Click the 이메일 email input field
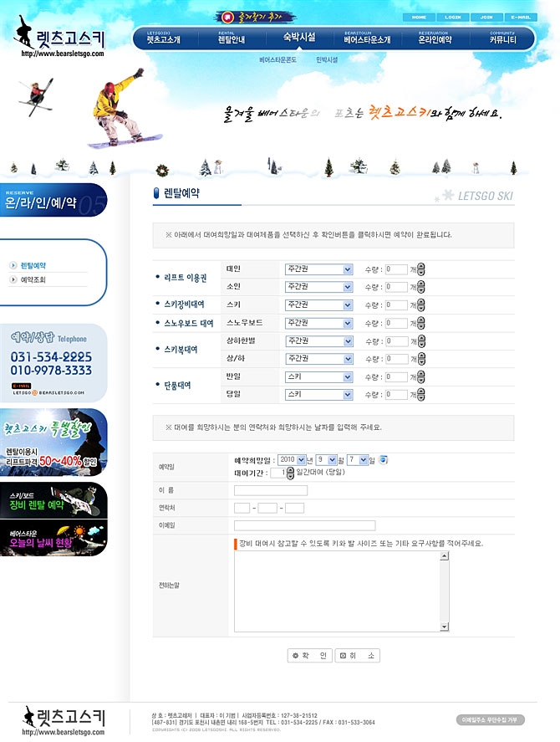Screen dimensions: 560x742 coord(304,525)
